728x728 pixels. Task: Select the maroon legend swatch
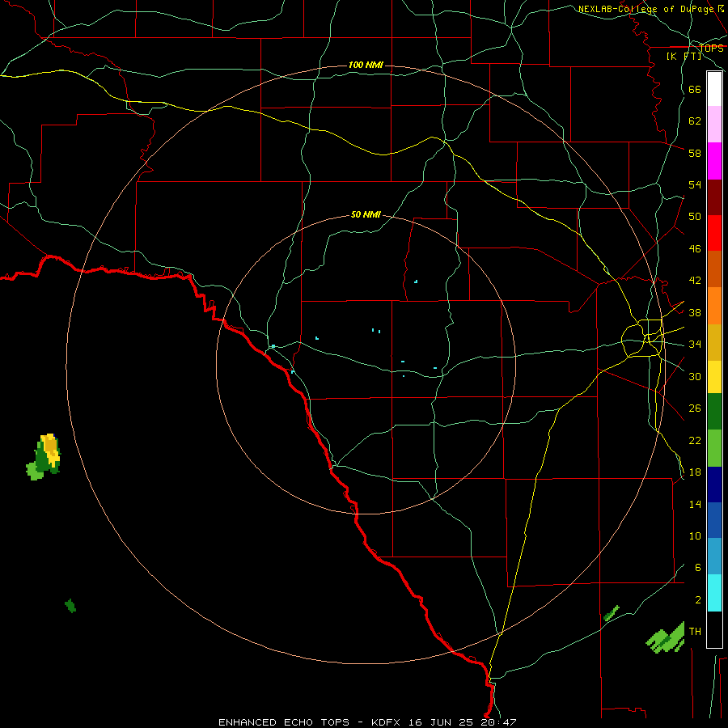pyautogui.click(x=714, y=197)
